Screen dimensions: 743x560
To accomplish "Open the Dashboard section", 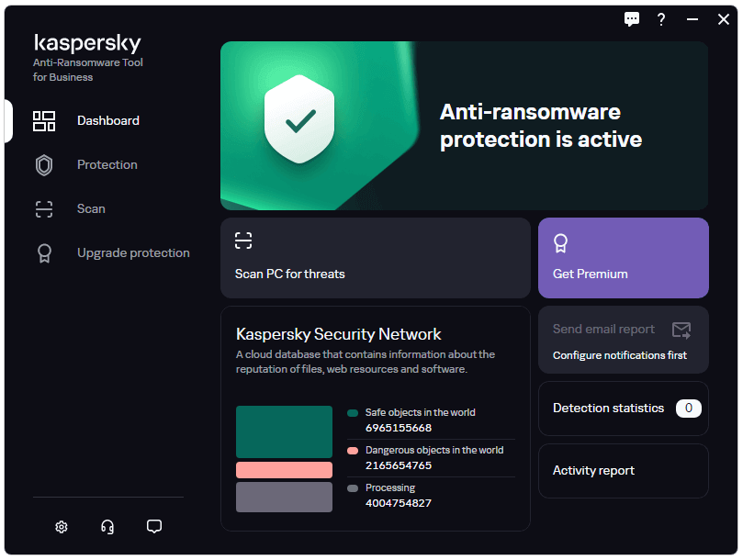I will tap(107, 121).
